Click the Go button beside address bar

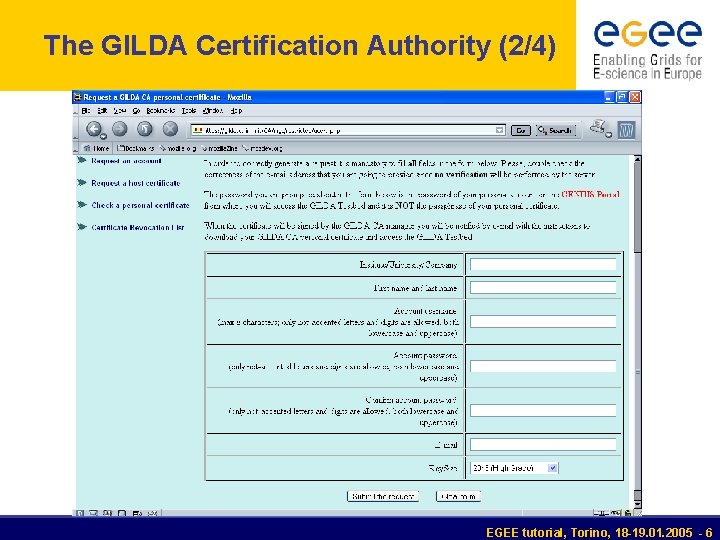[x=521, y=130]
